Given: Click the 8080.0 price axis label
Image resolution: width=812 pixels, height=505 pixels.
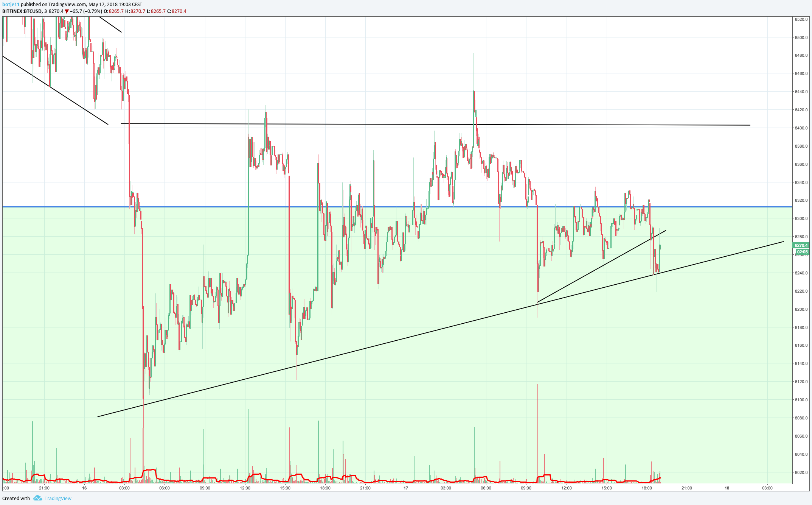Looking at the screenshot, I should pos(801,418).
